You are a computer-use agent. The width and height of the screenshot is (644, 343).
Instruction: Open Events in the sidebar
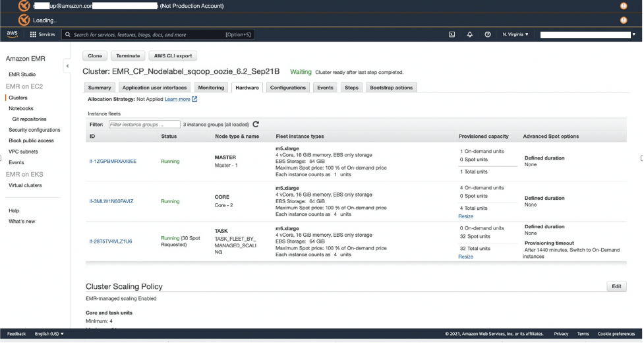pos(16,162)
